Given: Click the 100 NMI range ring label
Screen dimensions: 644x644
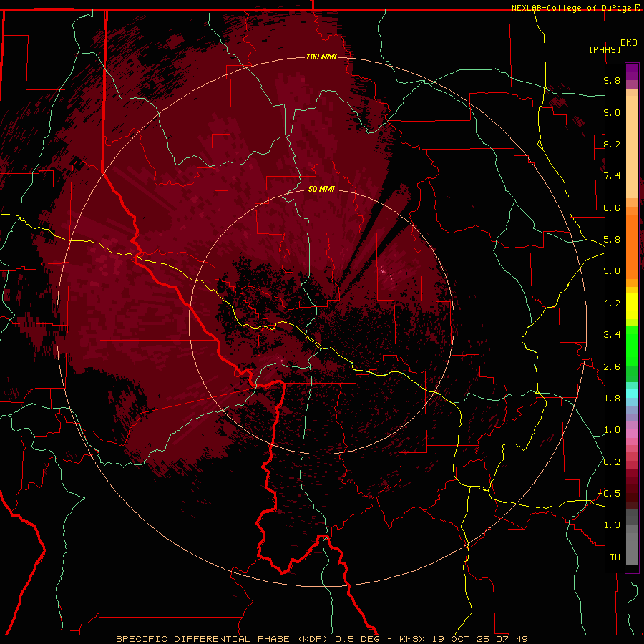Looking at the screenshot, I should [x=321, y=57].
